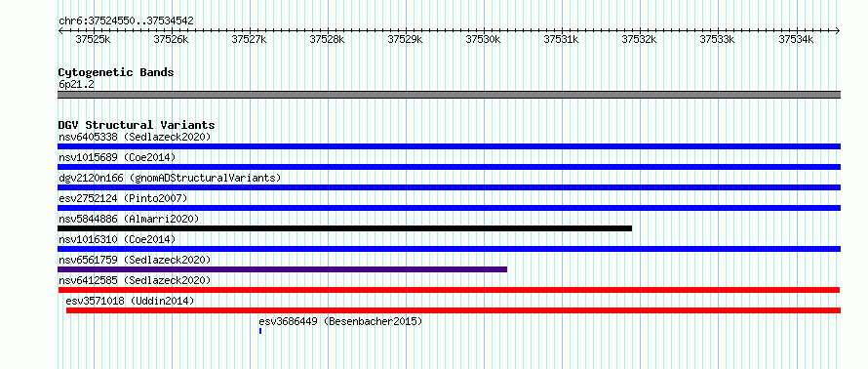This screenshot has height=369, width=868.
Task: Click the nsv6405338 (Sedlazeck2020) blue variant bar
Action: [449, 146]
